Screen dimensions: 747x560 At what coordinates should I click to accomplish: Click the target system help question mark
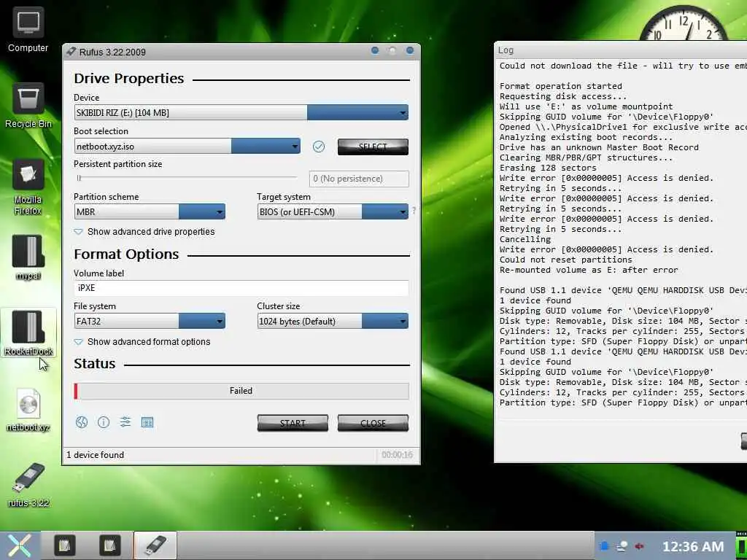(x=414, y=210)
